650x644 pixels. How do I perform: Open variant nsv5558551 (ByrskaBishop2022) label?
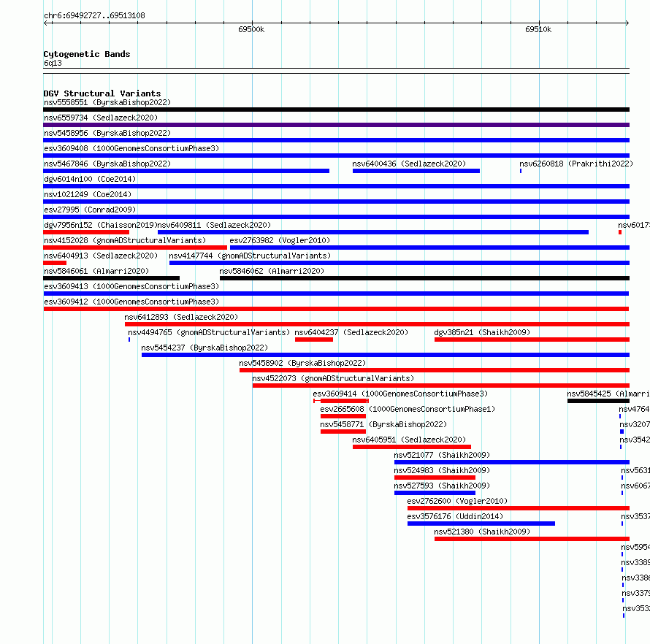pyautogui.click(x=107, y=102)
